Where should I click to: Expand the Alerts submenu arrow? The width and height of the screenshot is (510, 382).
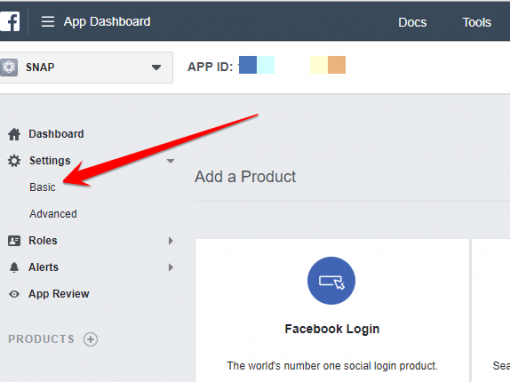click(171, 267)
